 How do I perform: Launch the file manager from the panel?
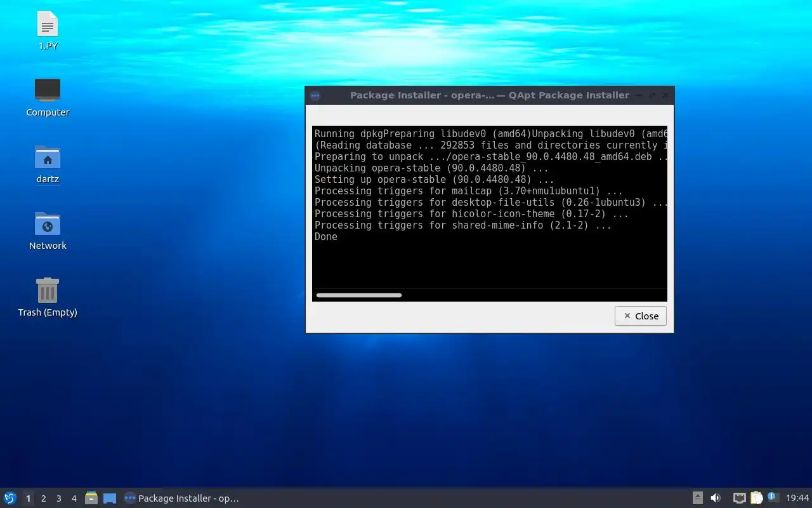pyautogui.click(x=91, y=498)
